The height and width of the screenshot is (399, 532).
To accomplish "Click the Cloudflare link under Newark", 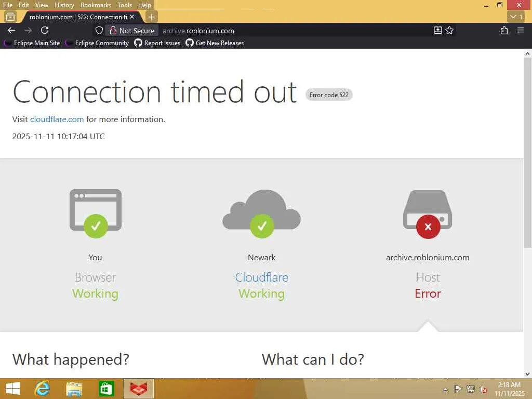I will pos(262,277).
